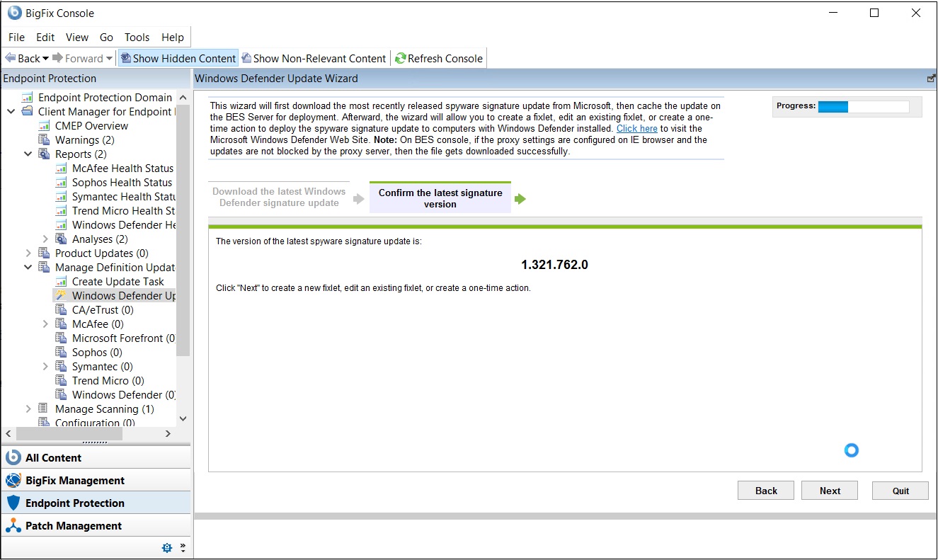938x560 pixels.
Task: Click tree's horizontal scroll left arrow
Action: point(8,433)
